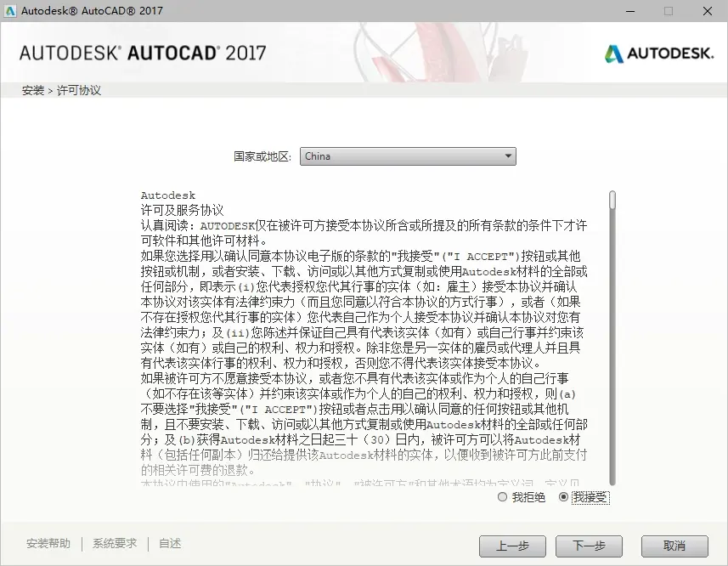Open the 安装帮助 link
The width and height of the screenshot is (728, 566).
(x=48, y=543)
